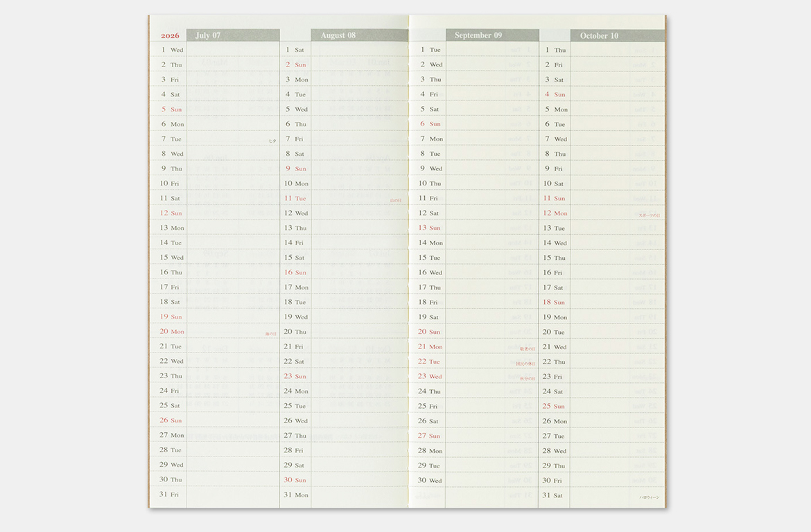Click the September 27 Sun date label
The height and width of the screenshot is (532, 811).
429,435
